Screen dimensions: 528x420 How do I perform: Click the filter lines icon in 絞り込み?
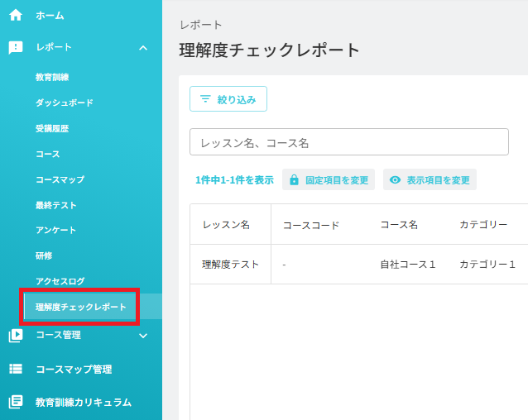pos(205,99)
